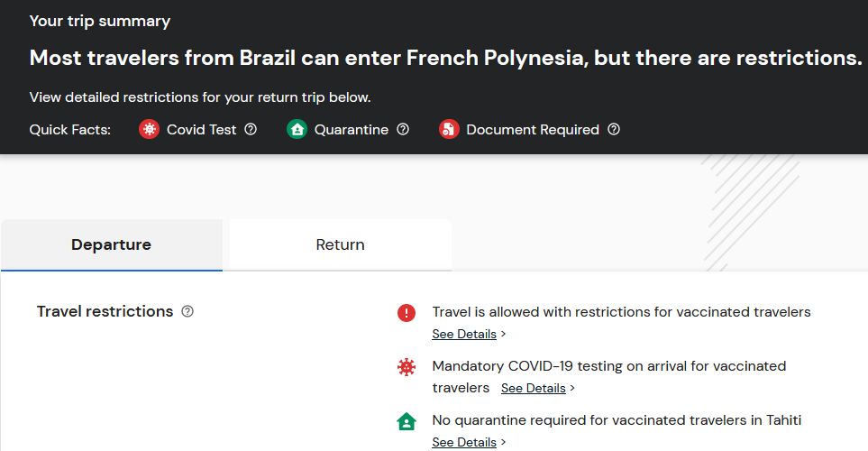Click the Travel restrictions heading
Screen dimensions: 868x451
click(x=105, y=311)
